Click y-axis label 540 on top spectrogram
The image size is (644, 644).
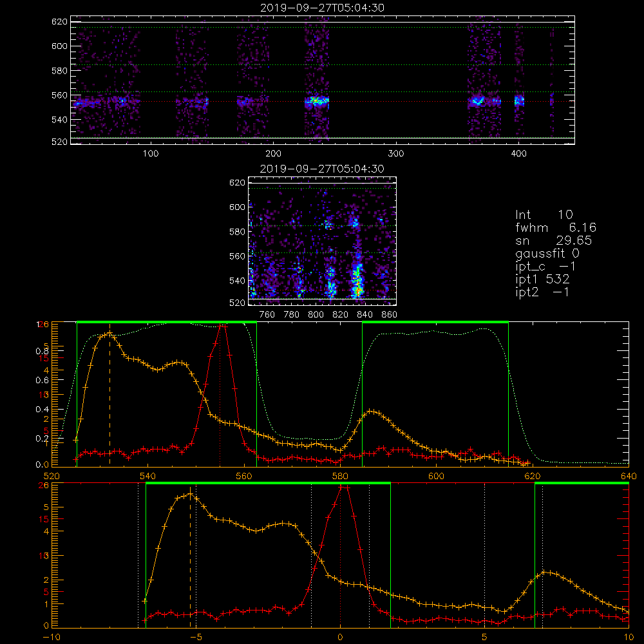59,120
